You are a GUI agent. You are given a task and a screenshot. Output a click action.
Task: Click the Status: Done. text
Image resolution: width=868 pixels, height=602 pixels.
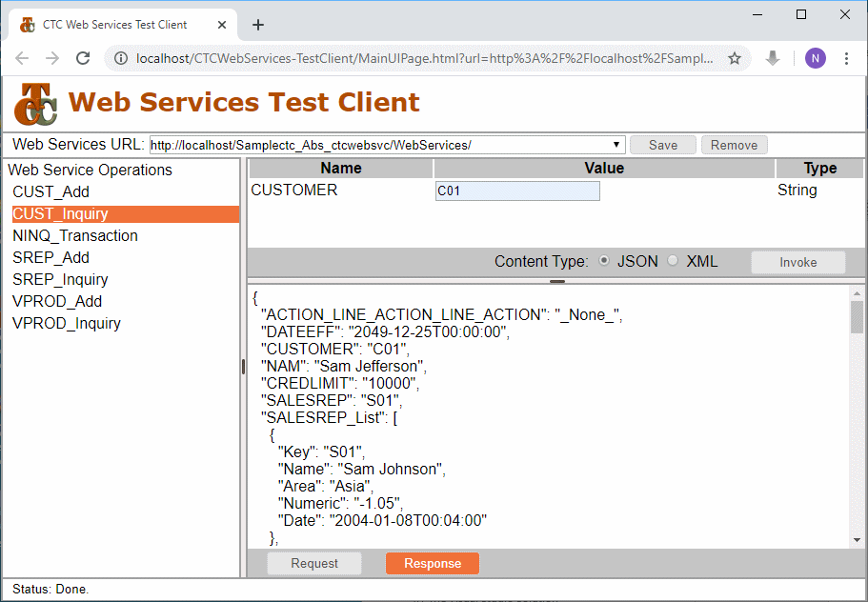[x=50, y=590]
